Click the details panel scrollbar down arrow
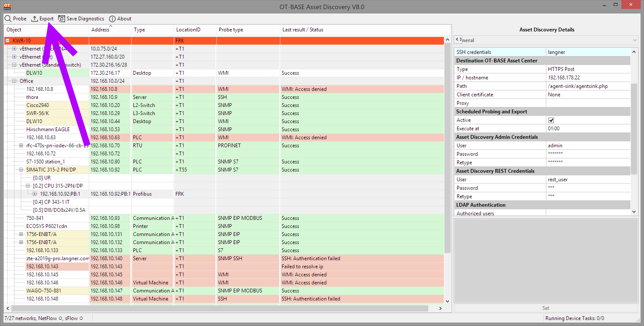 coord(634,212)
